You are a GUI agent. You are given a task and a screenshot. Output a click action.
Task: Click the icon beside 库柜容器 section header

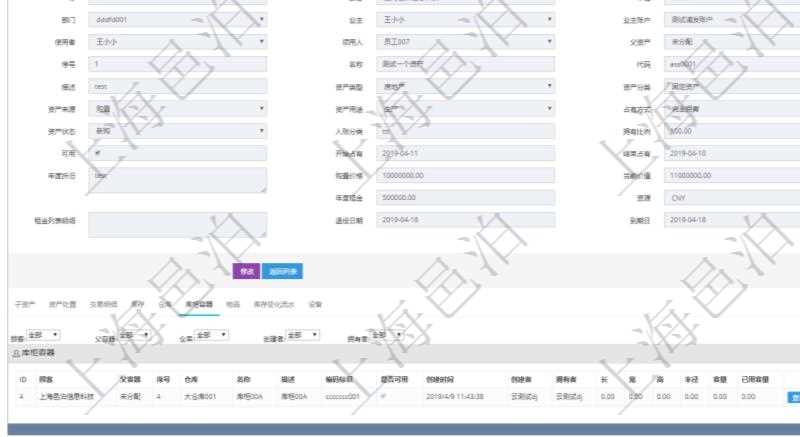(x=14, y=354)
